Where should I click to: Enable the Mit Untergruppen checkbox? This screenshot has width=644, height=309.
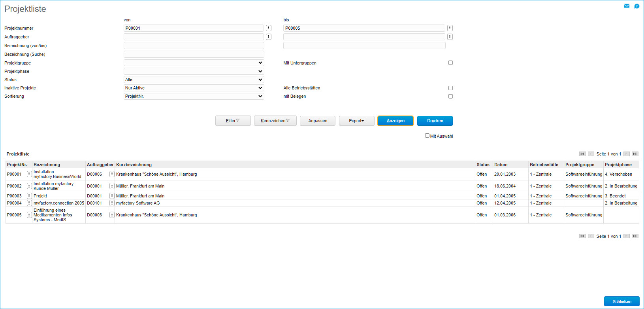[450, 63]
